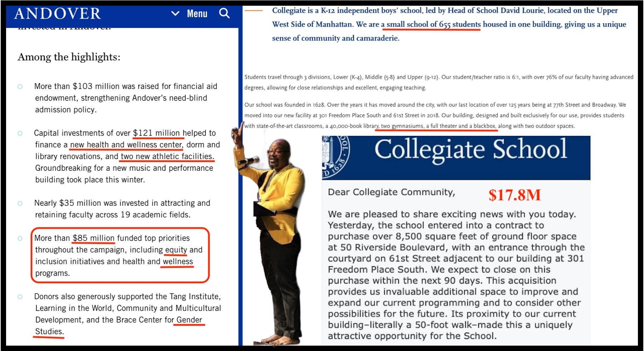Click "sense of community and camaraderie." line
The height and width of the screenshot is (351, 644).
coord(336,38)
